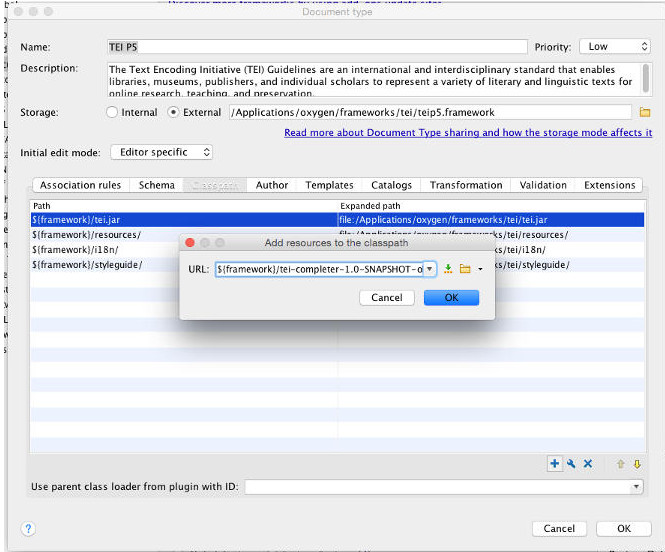The width and height of the screenshot is (665, 552).
Task: Open the help question mark icon
Action: point(28,529)
